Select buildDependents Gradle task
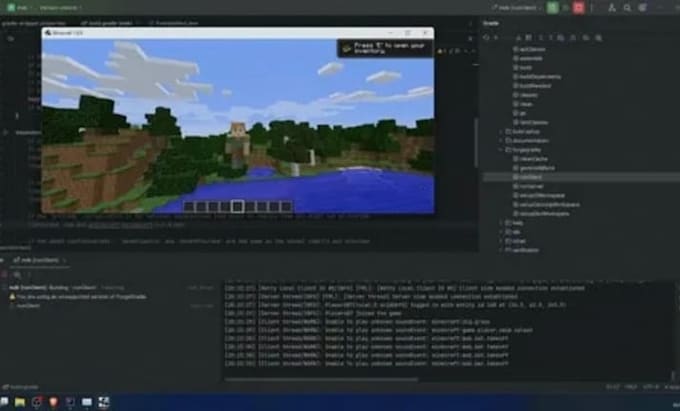 537,77
